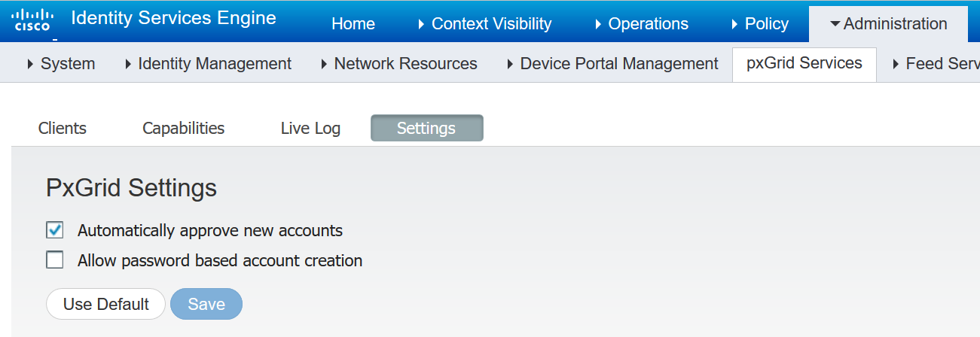Expand the Operations menu
This screenshot has height=337, width=980.
pos(641,24)
